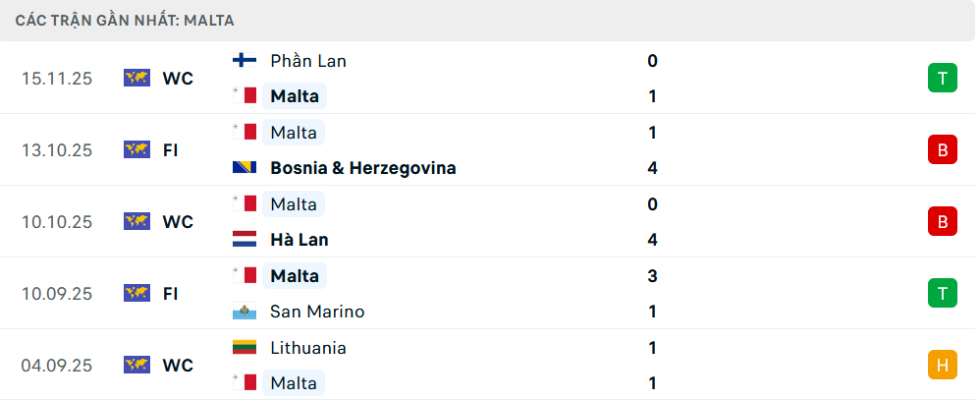Viewport: 980px width, 400px height.
Task: Click the competition icon for 04.09.25 match
Action: pyautogui.click(x=136, y=366)
